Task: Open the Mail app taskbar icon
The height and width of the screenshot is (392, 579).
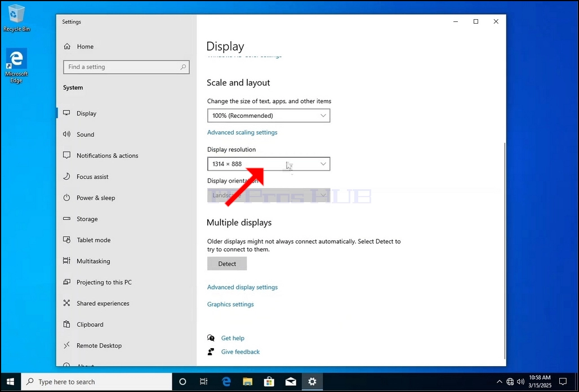Action: 291,382
